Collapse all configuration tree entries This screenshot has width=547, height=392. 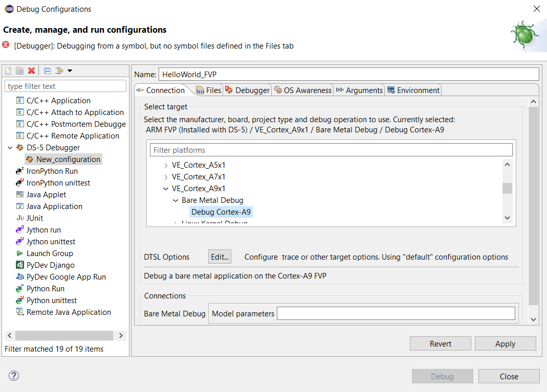[46, 71]
